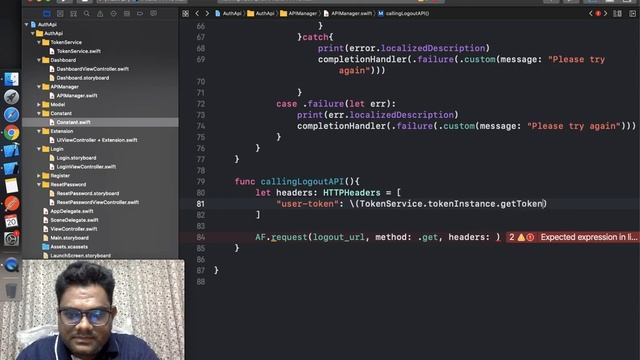Click 'Expected expression' error banner
Image resolution: width=640 pixels, height=360 pixels.
coord(572,237)
